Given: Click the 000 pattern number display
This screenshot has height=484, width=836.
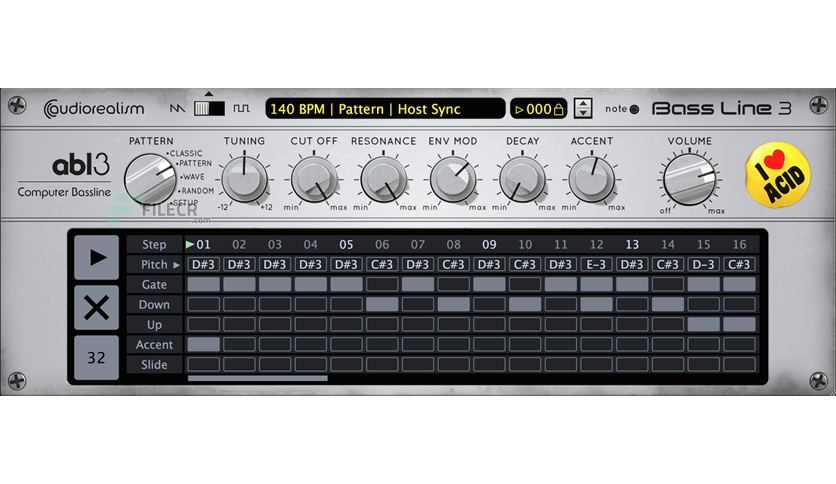Looking at the screenshot, I should click(538, 109).
